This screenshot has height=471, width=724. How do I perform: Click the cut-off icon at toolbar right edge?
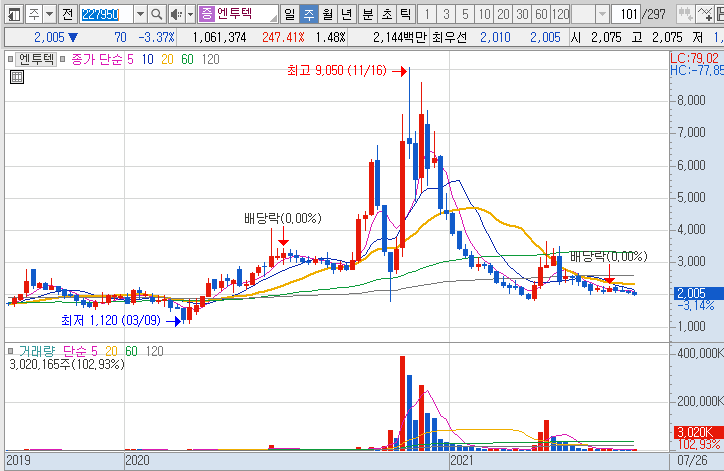[720, 14]
